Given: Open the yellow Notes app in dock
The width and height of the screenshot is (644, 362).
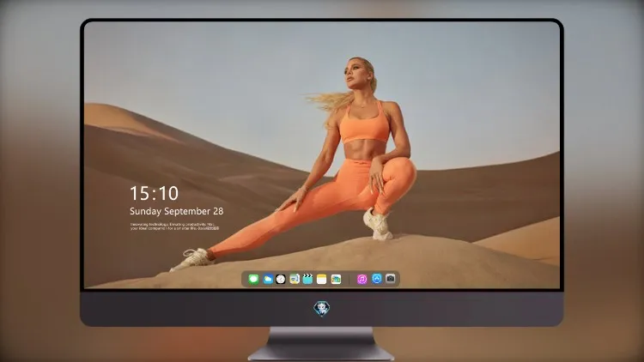Looking at the screenshot, I should [x=322, y=280].
